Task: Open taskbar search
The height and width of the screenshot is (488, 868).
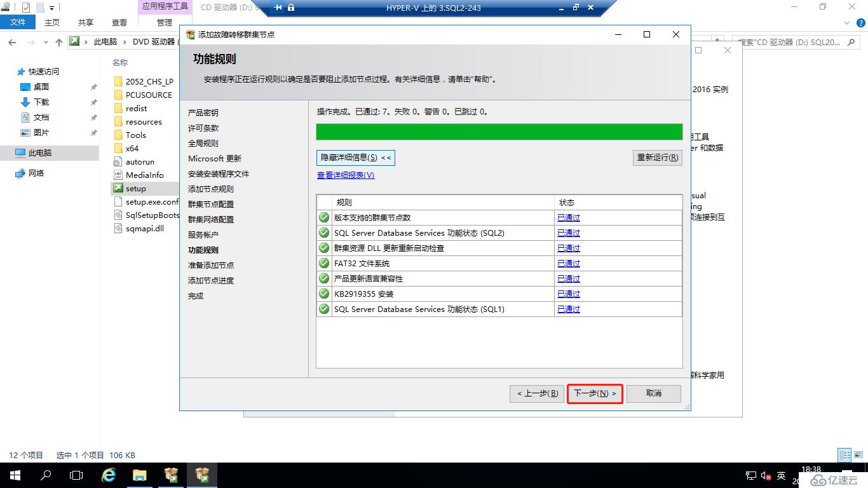Action: [x=46, y=475]
